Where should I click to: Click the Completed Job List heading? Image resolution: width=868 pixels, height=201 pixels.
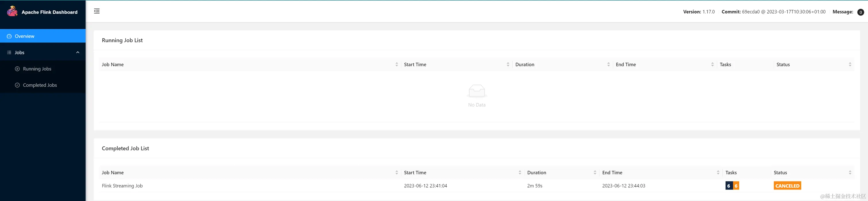(x=125, y=148)
